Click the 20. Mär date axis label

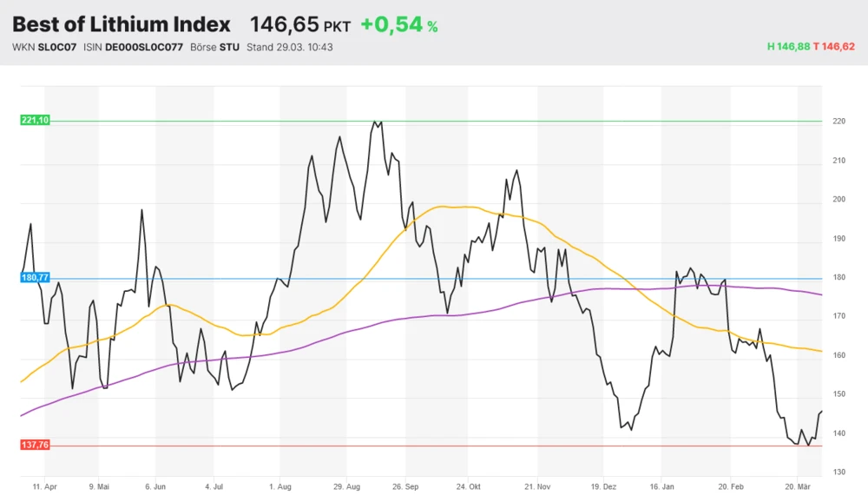tap(799, 487)
